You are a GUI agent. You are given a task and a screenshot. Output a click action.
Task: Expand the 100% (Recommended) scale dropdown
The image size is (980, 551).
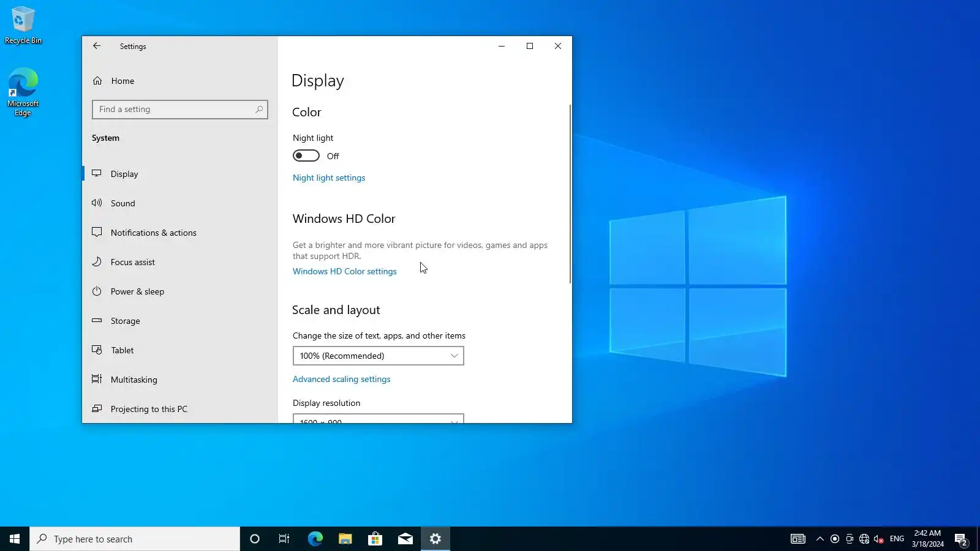pyautogui.click(x=379, y=356)
